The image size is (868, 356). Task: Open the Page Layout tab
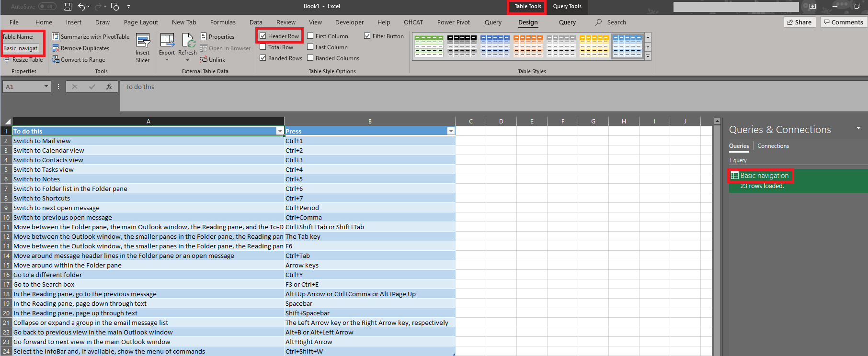(x=141, y=22)
